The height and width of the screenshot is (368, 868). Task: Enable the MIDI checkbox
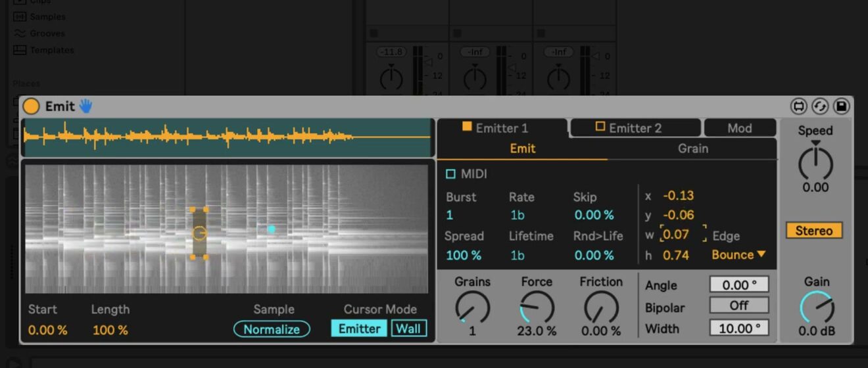tap(450, 174)
